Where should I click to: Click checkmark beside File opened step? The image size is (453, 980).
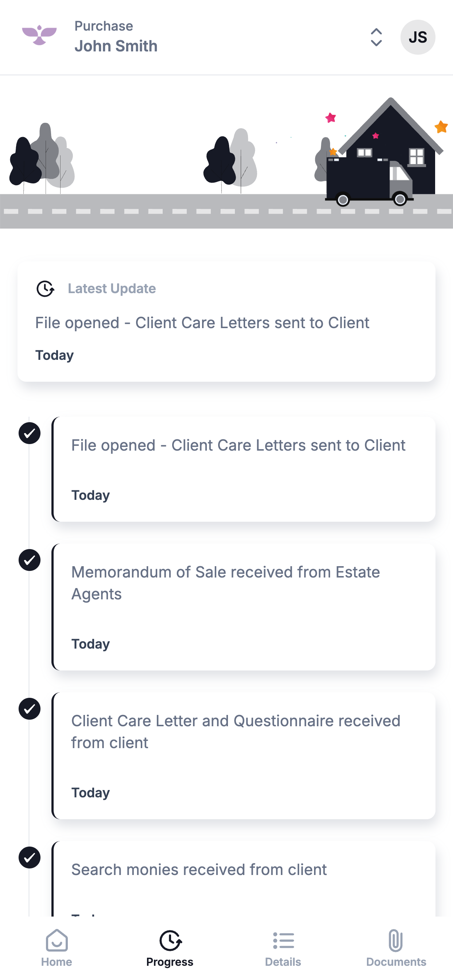[30, 433]
